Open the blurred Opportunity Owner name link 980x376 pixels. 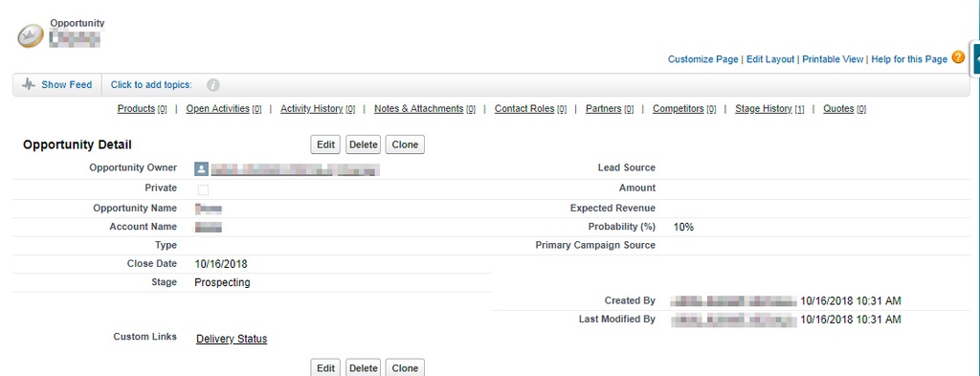click(x=295, y=169)
